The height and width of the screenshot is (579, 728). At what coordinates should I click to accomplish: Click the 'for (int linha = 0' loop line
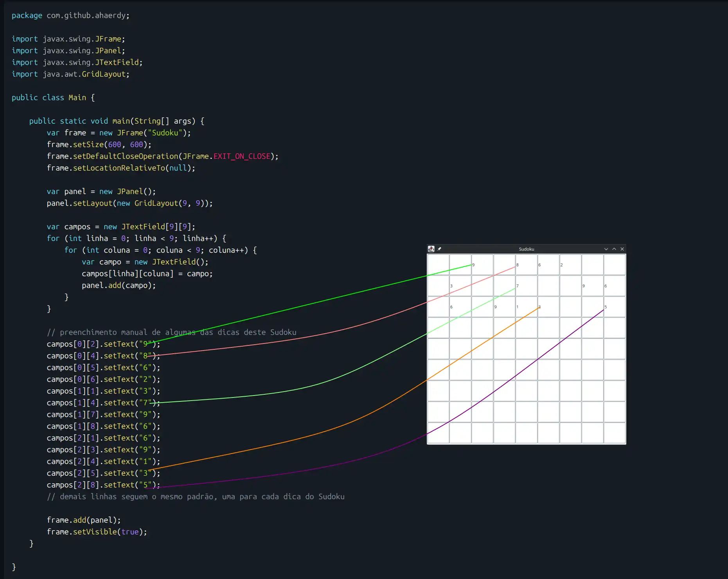click(x=137, y=239)
